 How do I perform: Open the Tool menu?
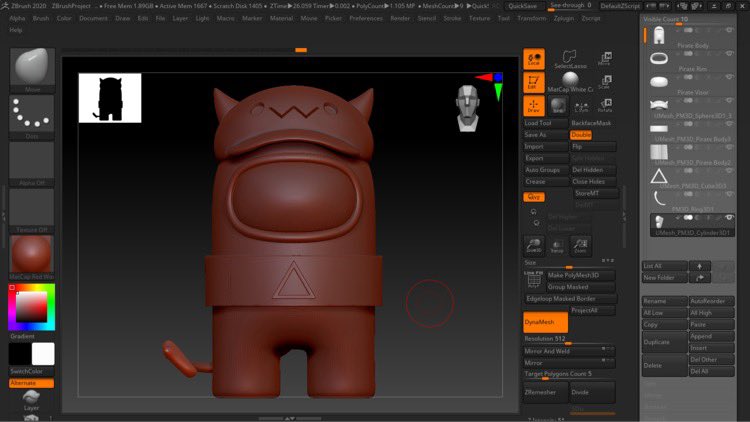click(x=504, y=18)
